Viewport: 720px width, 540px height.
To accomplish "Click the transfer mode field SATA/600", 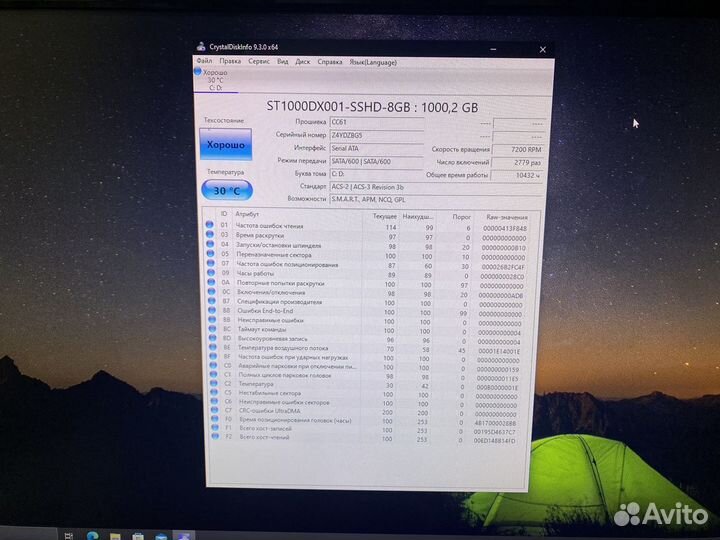I will [x=377, y=162].
